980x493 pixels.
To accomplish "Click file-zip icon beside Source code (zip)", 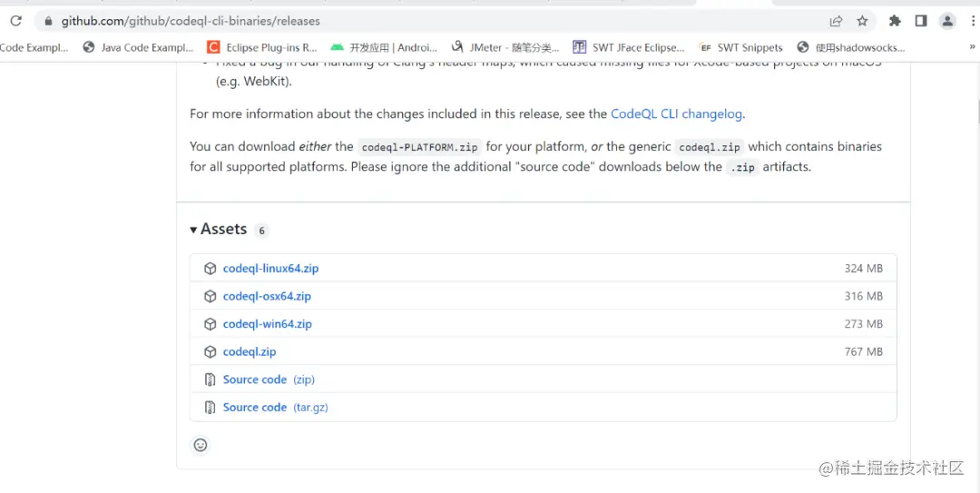I will pos(210,380).
